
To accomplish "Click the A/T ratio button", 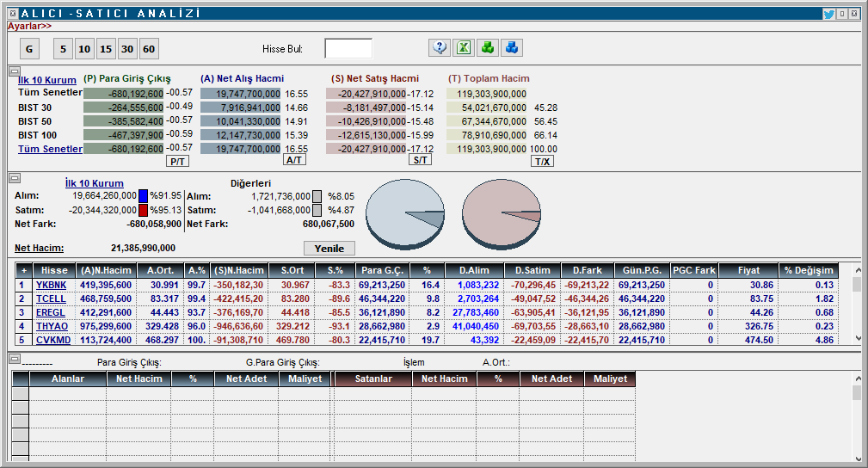I will (x=294, y=160).
